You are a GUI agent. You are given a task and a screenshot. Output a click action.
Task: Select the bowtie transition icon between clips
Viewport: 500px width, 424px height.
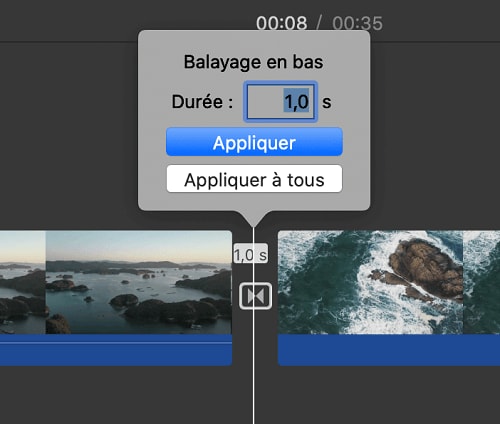pos(256,296)
